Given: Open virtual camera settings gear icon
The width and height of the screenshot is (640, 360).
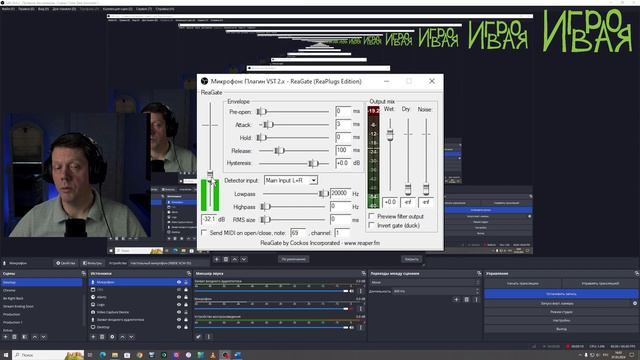Looking at the screenshot, I should click(x=635, y=303).
